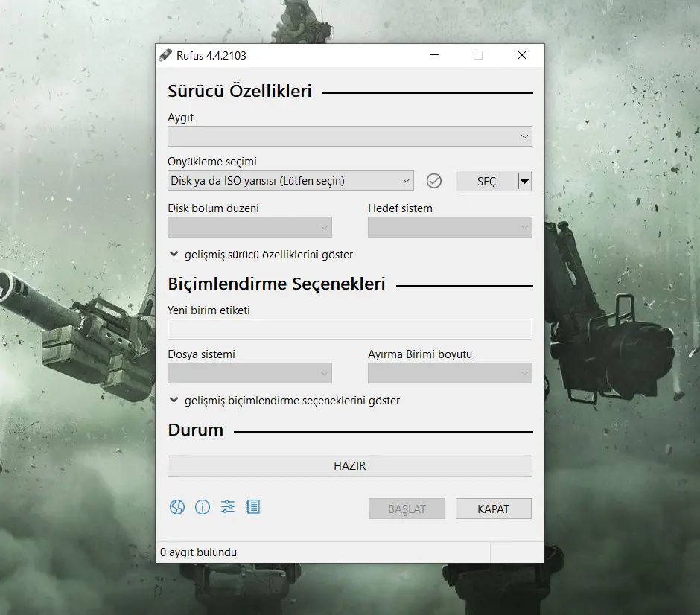Viewport: 700px width, 615px height.
Task: Click the KAPAT button
Action: [493, 509]
